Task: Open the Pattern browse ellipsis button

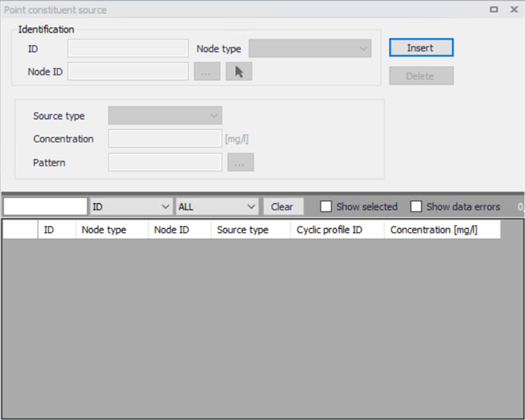Action: pos(240,162)
